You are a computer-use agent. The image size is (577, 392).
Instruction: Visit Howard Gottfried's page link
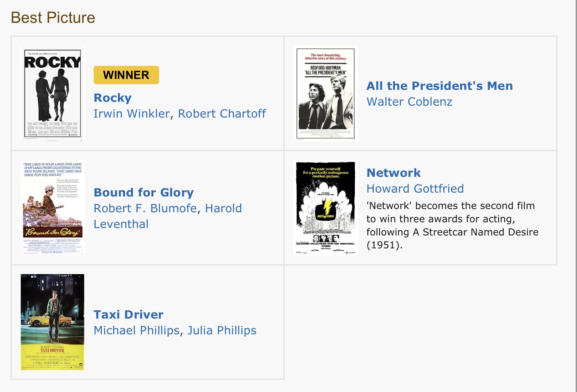(x=415, y=189)
